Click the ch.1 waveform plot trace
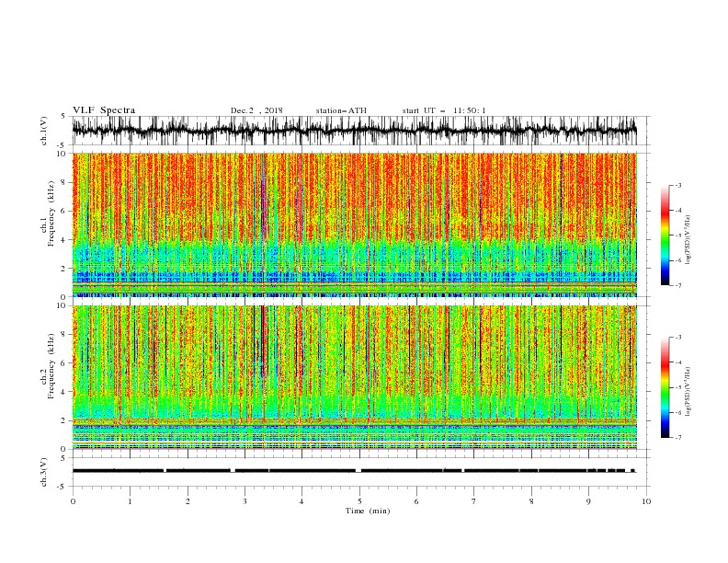The width and height of the screenshot is (728, 563). tap(354, 131)
